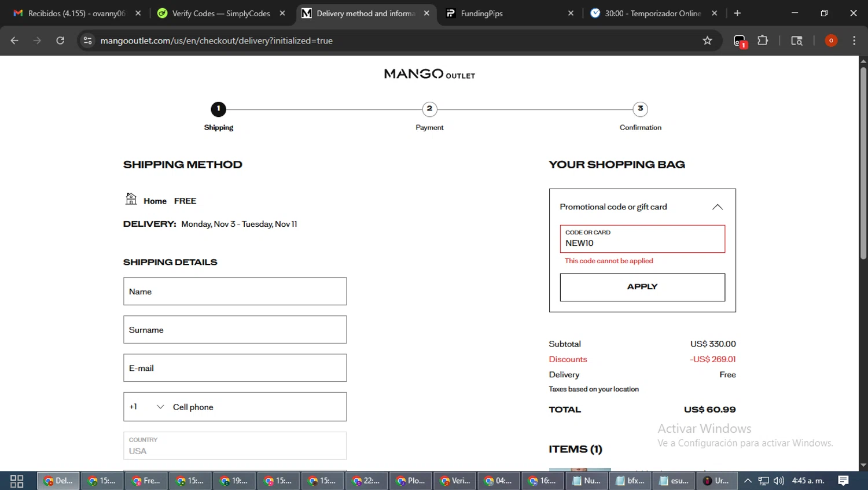868x490 pixels.
Task: Click the scrollbar down arrow
Action: point(863,465)
